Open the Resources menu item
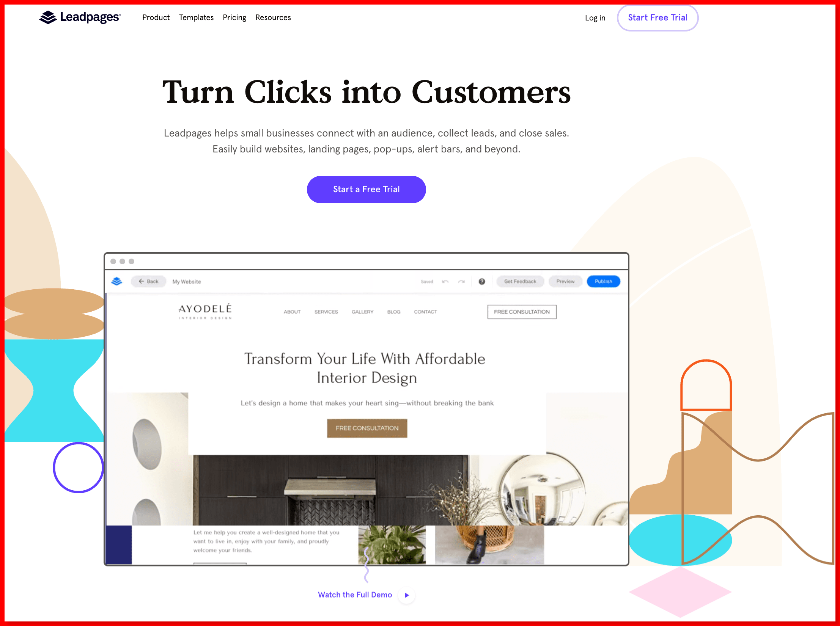Viewport: 840px width, 626px height. (x=273, y=18)
